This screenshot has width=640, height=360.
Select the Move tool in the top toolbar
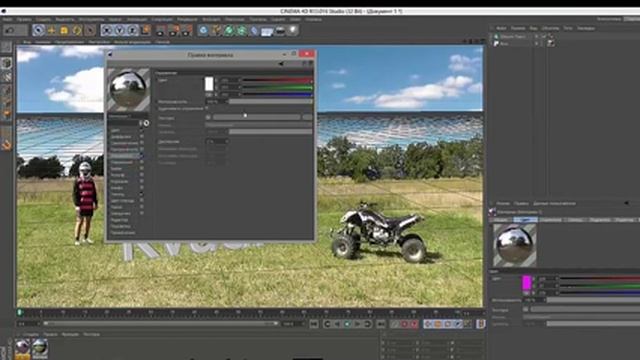(x=51, y=30)
